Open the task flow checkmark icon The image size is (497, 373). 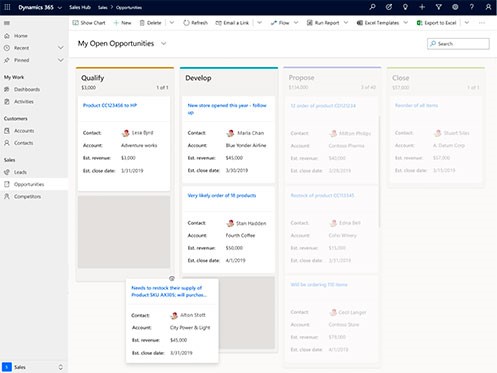click(389, 7)
